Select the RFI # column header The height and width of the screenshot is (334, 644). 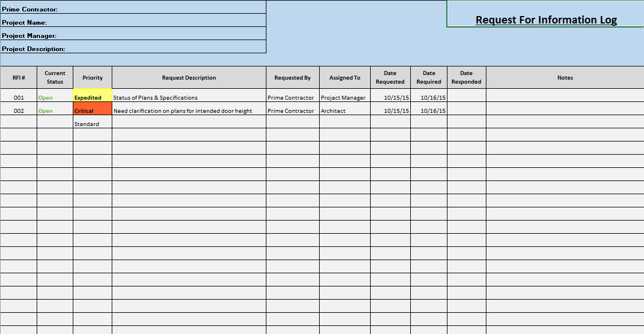coord(18,78)
